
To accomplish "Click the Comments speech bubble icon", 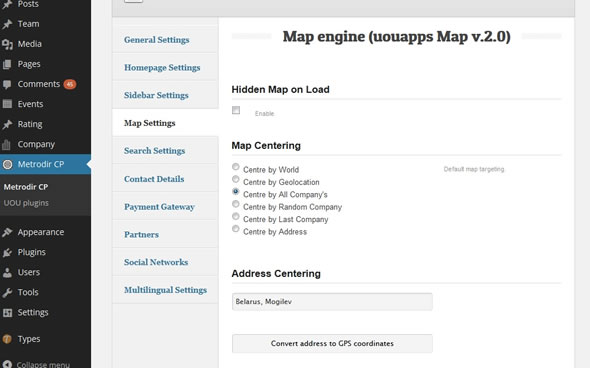I will click(7, 84).
